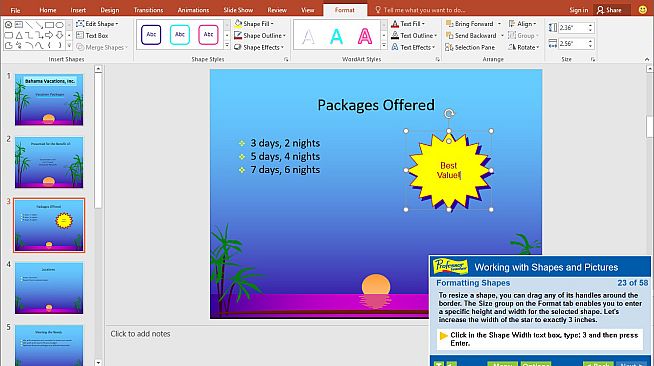
Task: Switch to the Animations tab
Action: 193,10
